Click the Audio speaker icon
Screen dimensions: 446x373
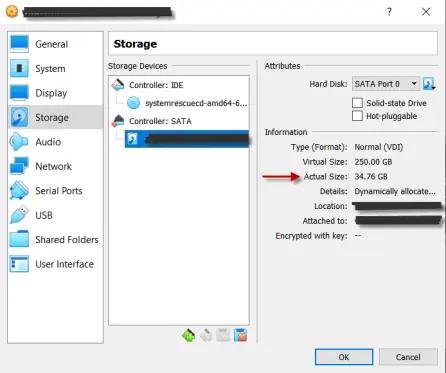pos(19,142)
